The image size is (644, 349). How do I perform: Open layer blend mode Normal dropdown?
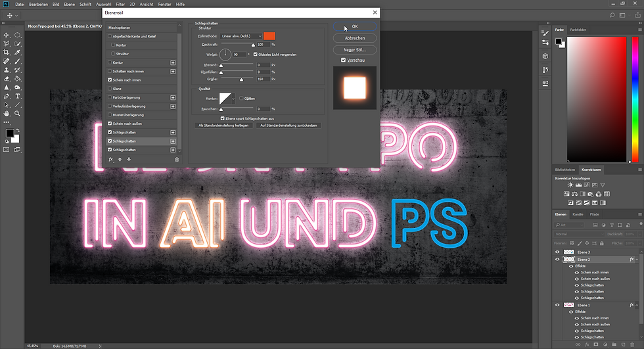pos(580,234)
